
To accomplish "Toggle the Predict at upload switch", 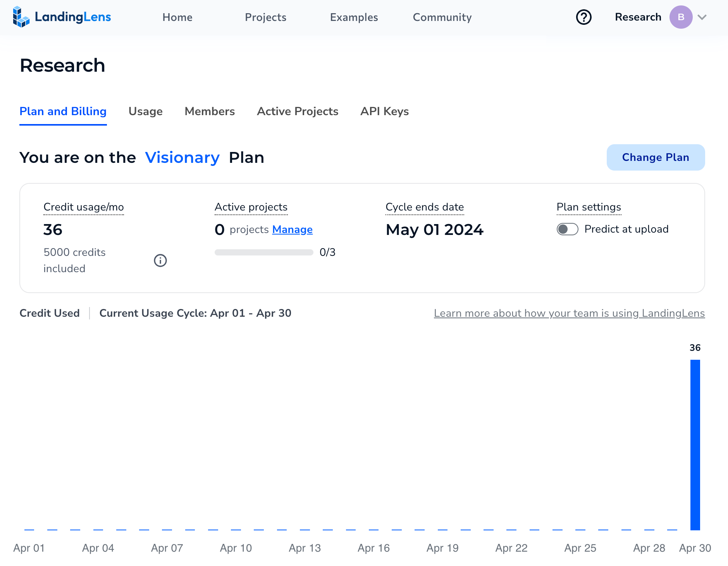I will [567, 229].
